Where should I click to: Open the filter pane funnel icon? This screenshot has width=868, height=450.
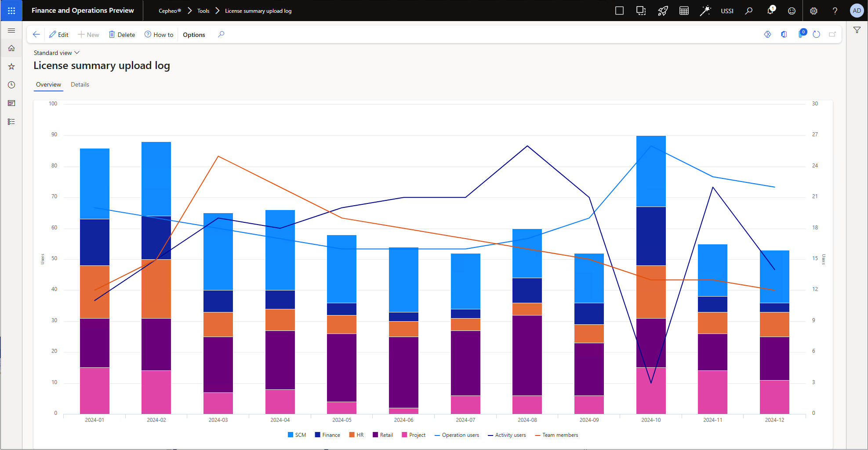(857, 30)
